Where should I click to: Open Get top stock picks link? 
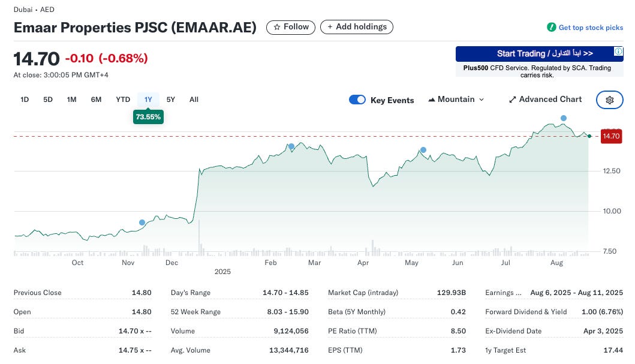[x=591, y=28]
